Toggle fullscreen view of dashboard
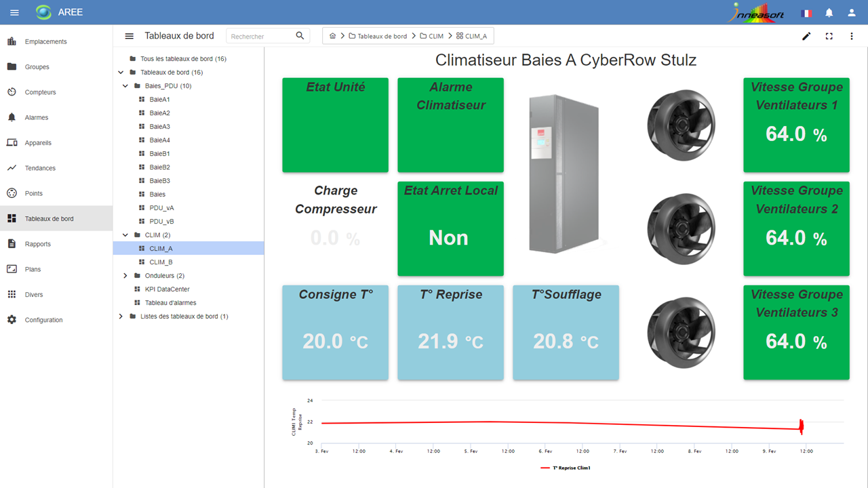Screen dimensions: 868x488 (x=829, y=36)
